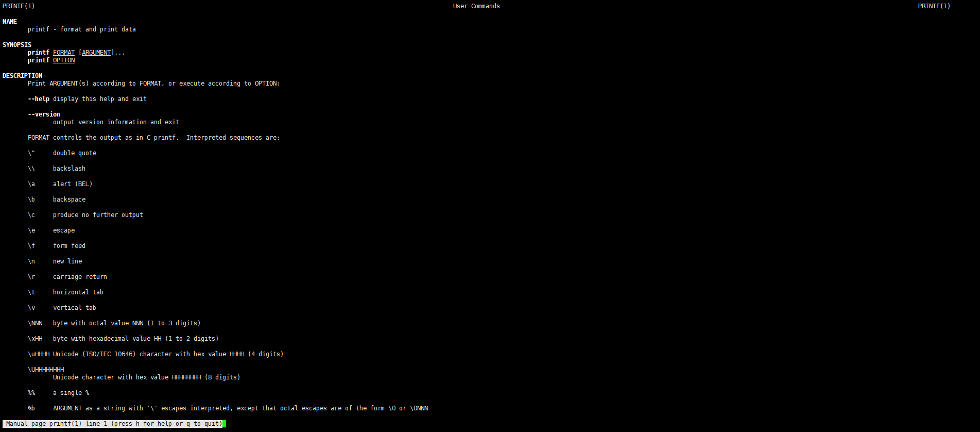Click the 'horizontal tab' description
Image resolution: width=980 pixels, height=432 pixels.
pos(78,292)
